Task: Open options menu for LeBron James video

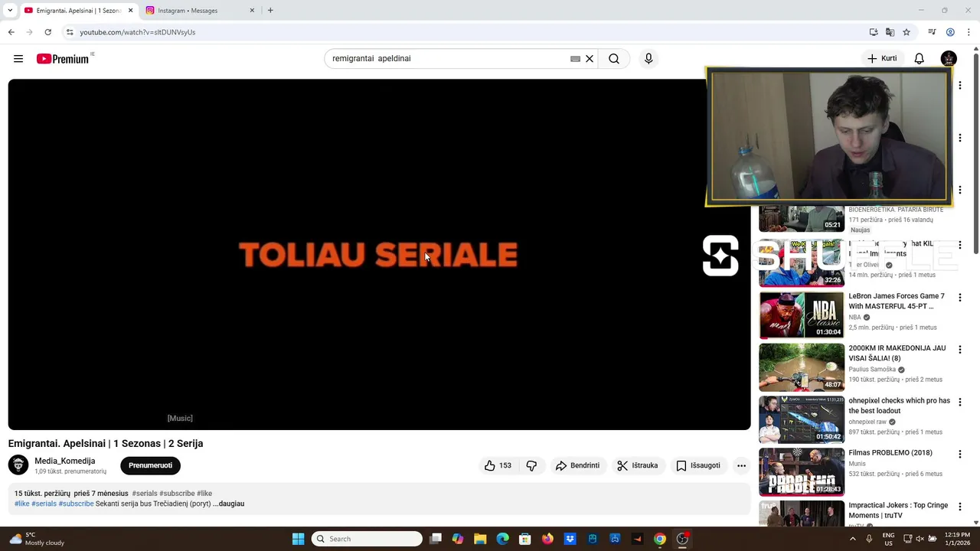Action: 960,297
